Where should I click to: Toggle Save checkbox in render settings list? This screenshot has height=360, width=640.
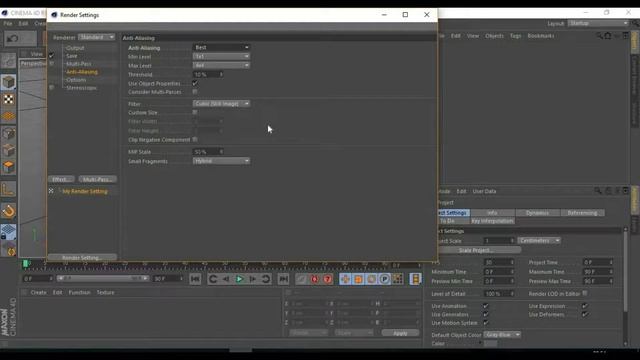[x=51, y=56]
